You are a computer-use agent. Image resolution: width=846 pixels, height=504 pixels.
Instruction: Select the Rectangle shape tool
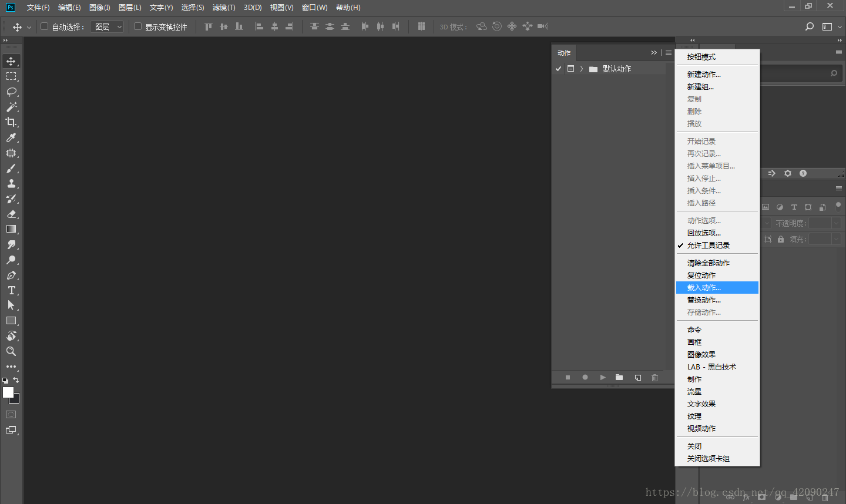click(x=11, y=321)
